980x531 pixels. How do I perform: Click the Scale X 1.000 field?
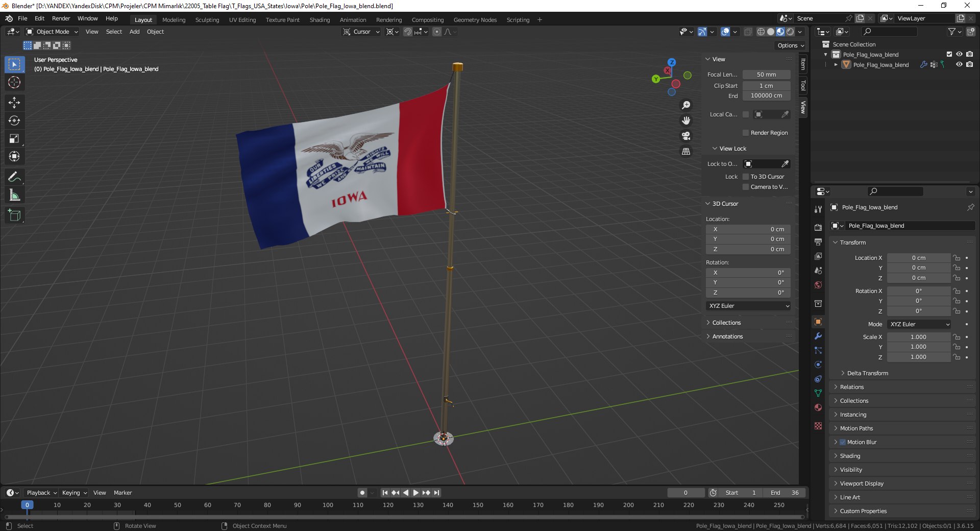[918, 337]
